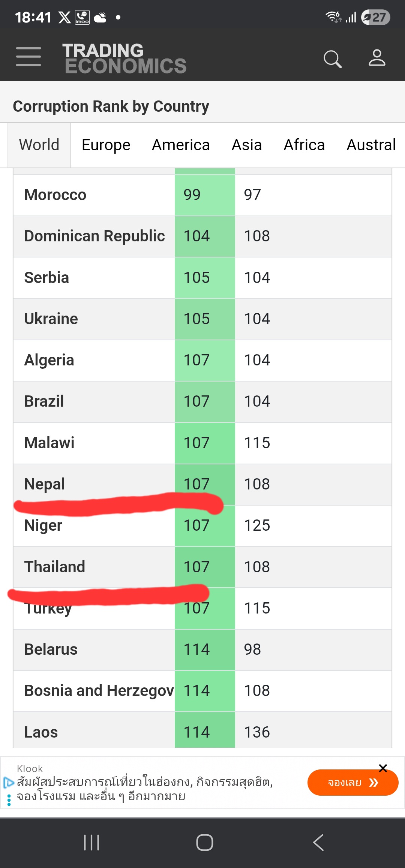405x868 pixels.
Task: Open the Nepal country link
Action: [45, 484]
